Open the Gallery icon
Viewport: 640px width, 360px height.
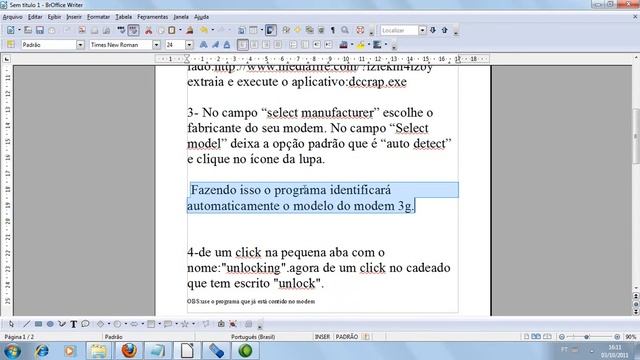pos(309,30)
